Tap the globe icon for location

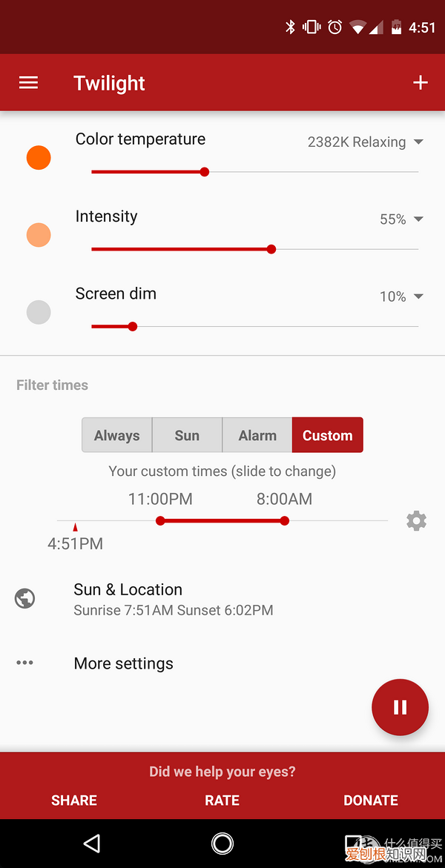point(25,598)
